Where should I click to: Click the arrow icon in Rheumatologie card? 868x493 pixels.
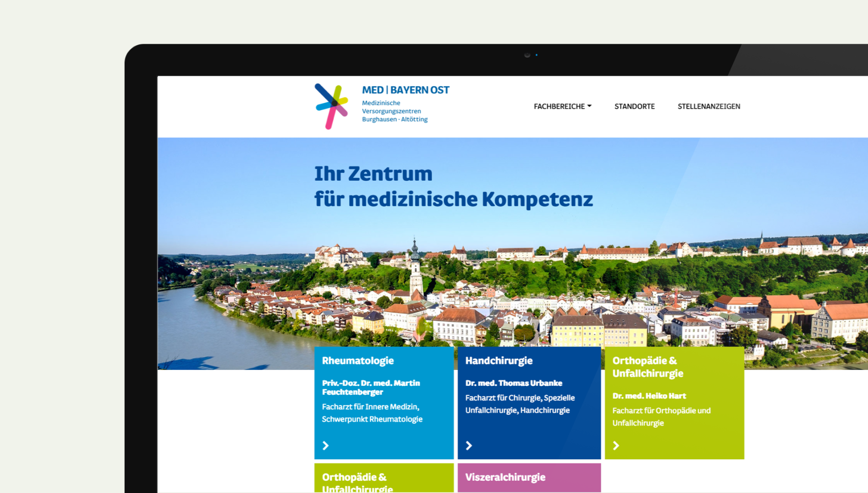tap(326, 446)
